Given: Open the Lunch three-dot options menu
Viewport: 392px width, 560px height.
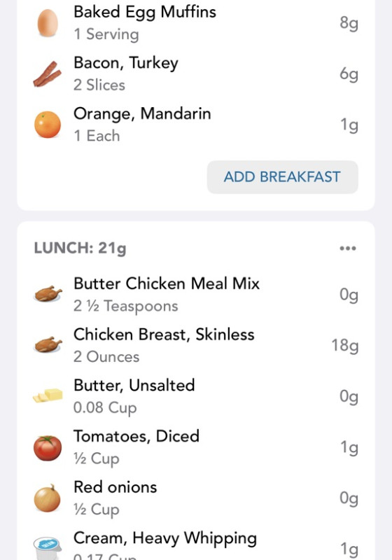Looking at the screenshot, I should 348,248.
